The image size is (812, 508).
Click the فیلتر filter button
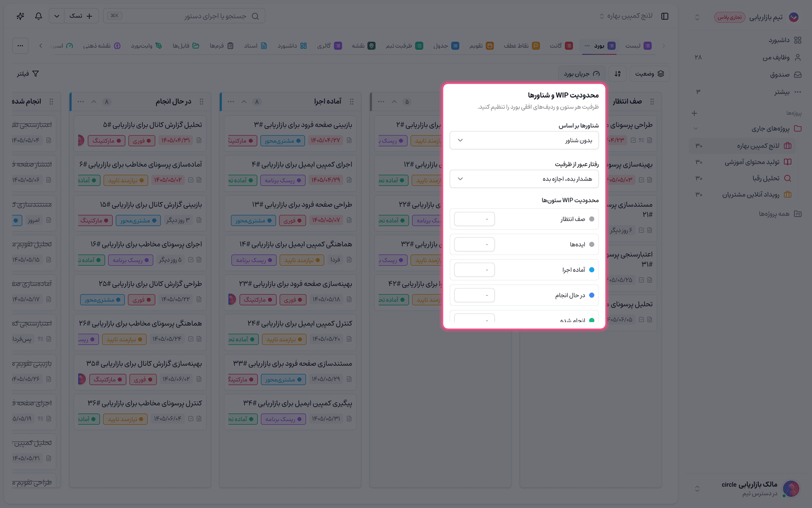click(28, 74)
